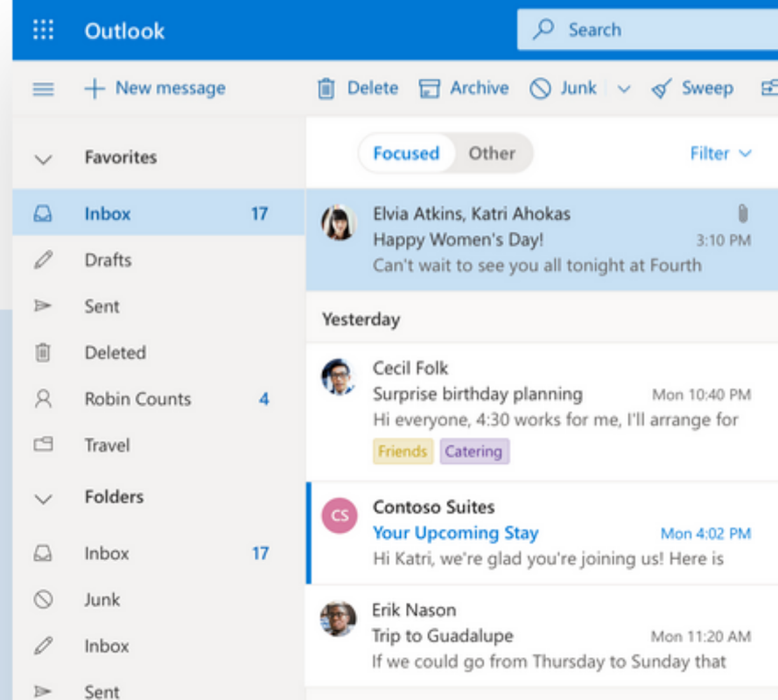Click the Archive box icon in toolbar

pyautogui.click(x=429, y=88)
